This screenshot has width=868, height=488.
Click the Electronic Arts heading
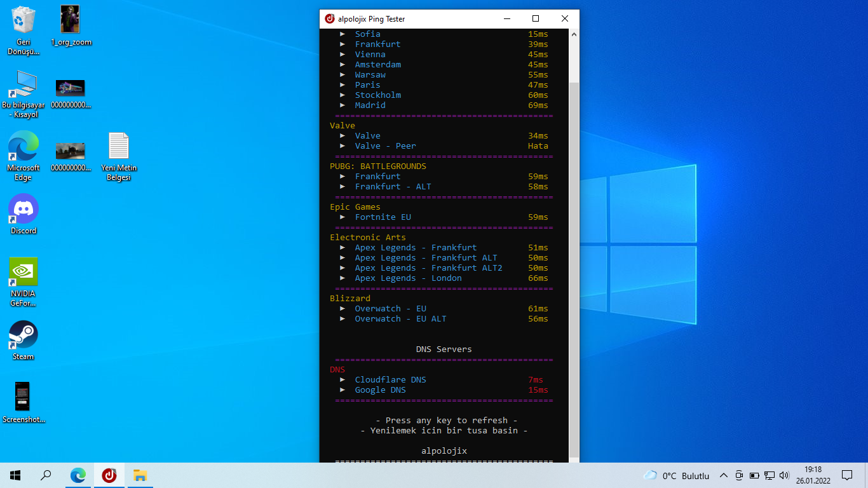(x=368, y=238)
